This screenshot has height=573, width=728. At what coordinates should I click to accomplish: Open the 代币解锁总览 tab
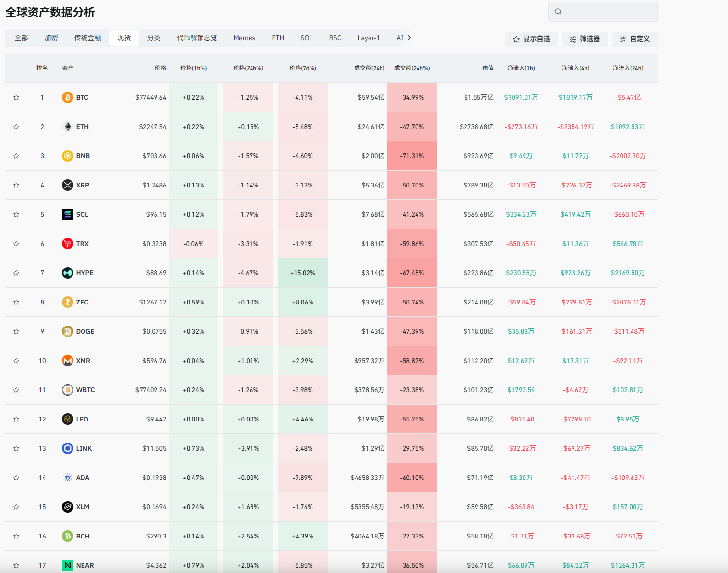[197, 38]
